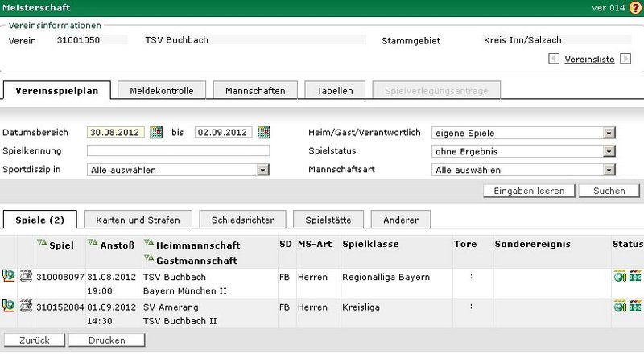
Task: Follow the Vereinsliste link
Action: coord(589,60)
